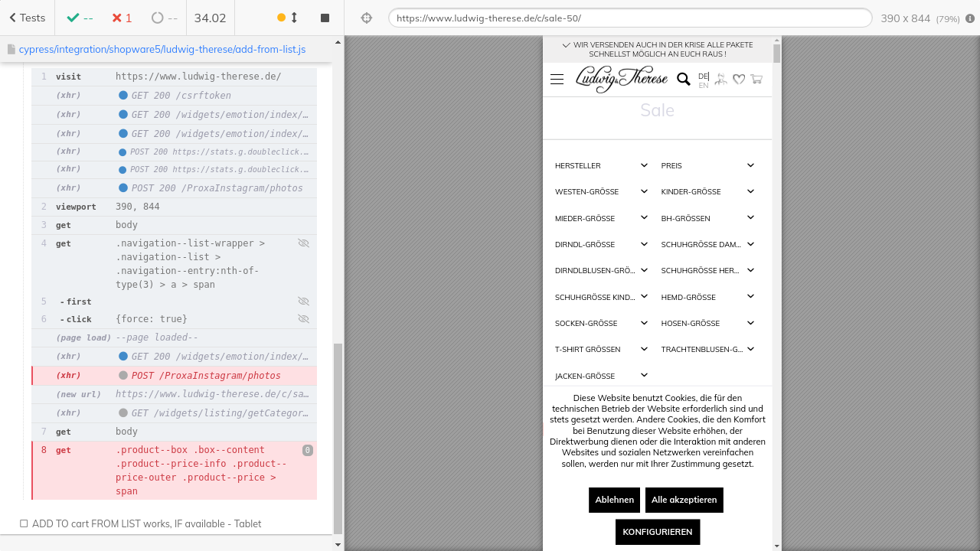Expand the HERSTELLER filter dropdown
This screenshot has height=551, width=980.
(x=602, y=165)
